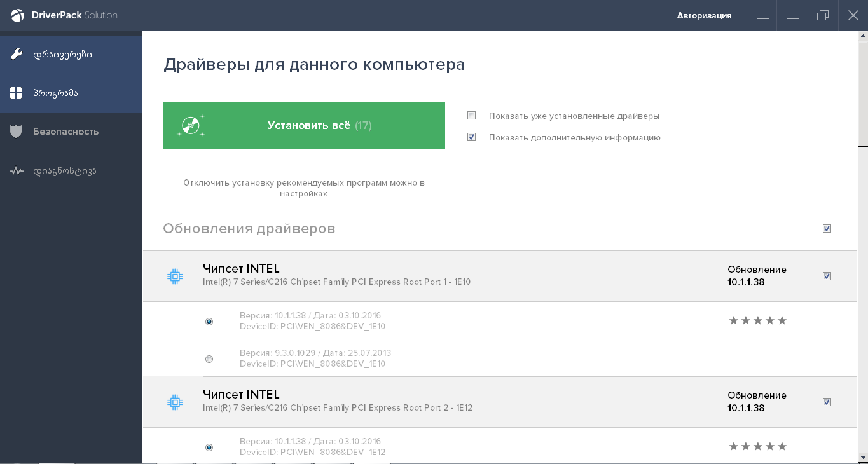
Task: Uncheck the Root Port 1 - 1E10 driver checkbox
Action: tap(827, 276)
